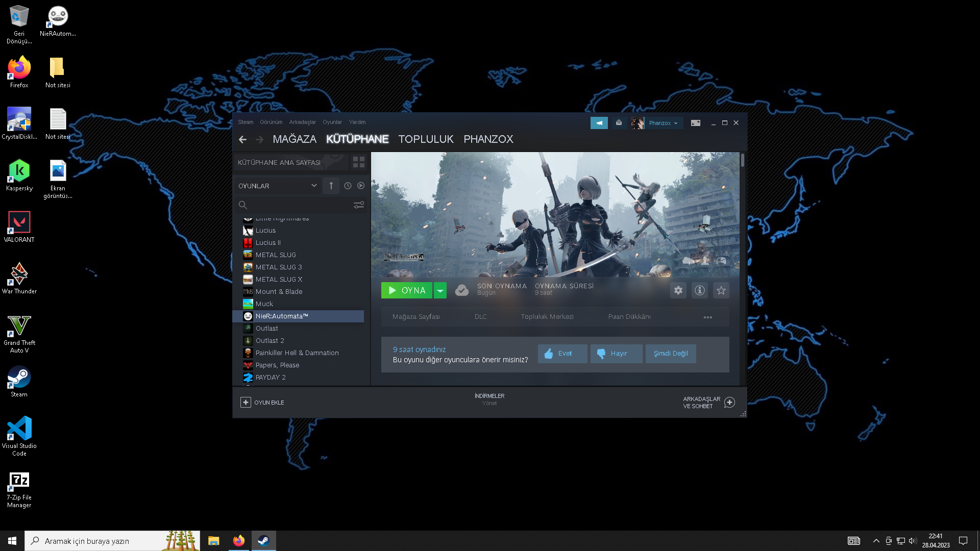Click the game settings gear icon

click(678, 290)
